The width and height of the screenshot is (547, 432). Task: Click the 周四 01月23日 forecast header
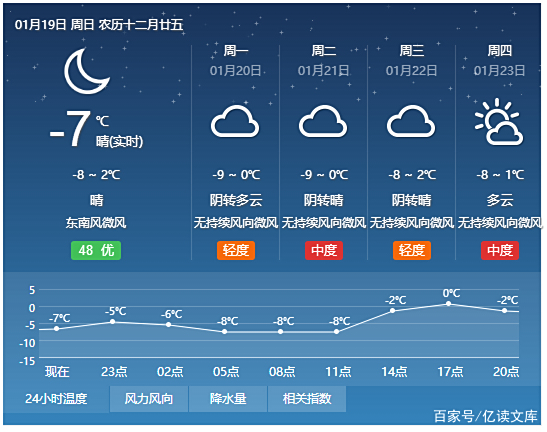pyautogui.click(x=500, y=61)
